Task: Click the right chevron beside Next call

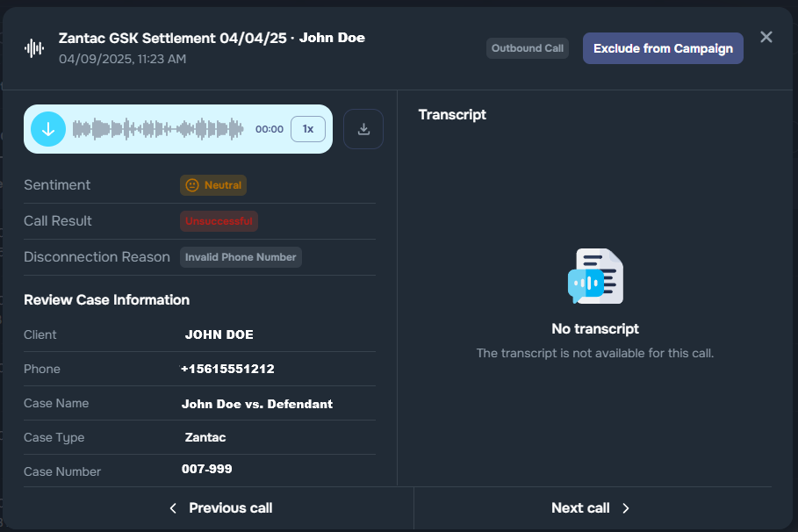Action: pyautogui.click(x=625, y=507)
